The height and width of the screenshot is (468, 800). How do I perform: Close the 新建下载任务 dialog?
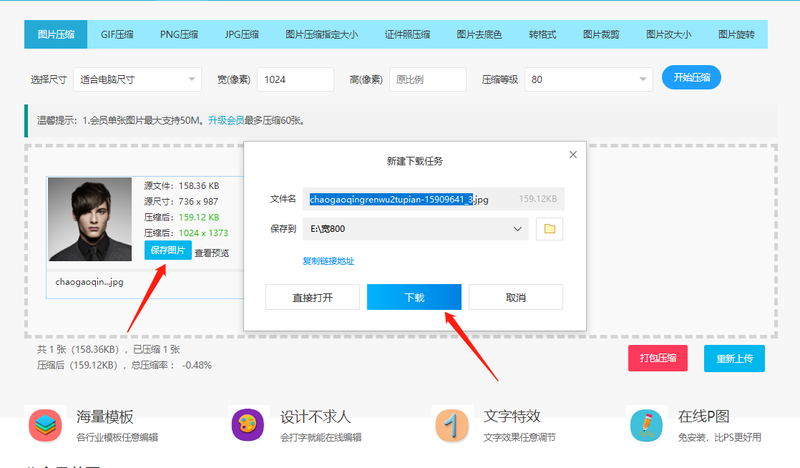pyautogui.click(x=573, y=155)
